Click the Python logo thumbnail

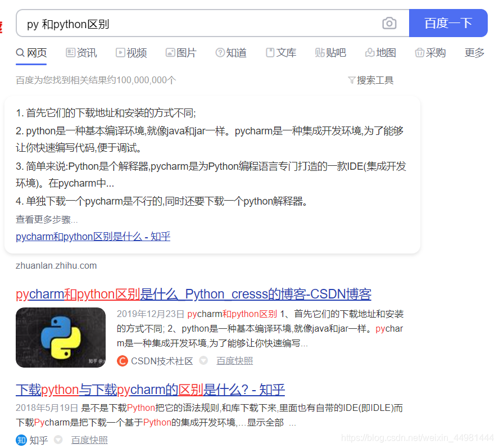pos(61,337)
